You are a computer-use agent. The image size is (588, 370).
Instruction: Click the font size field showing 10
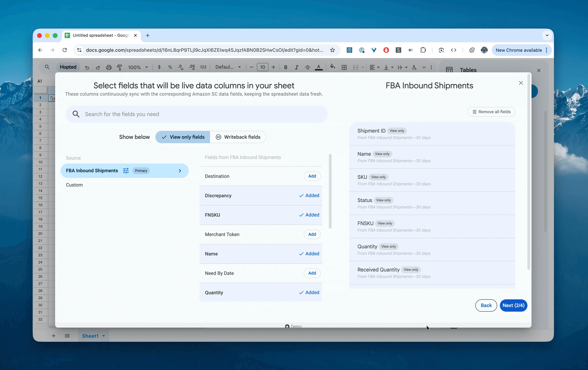[263, 67]
